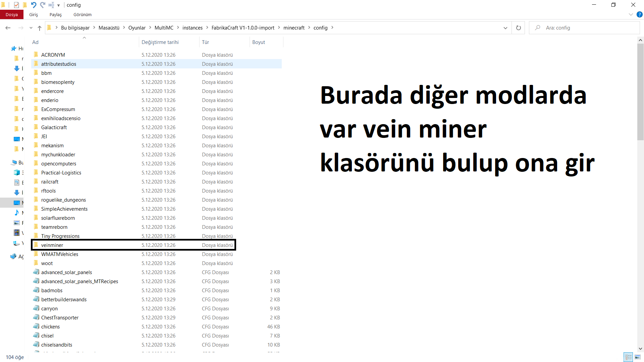Click 'instances' in the address path
Image resolution: width=644 pixels, height=362 pixels.
[193, 28]
